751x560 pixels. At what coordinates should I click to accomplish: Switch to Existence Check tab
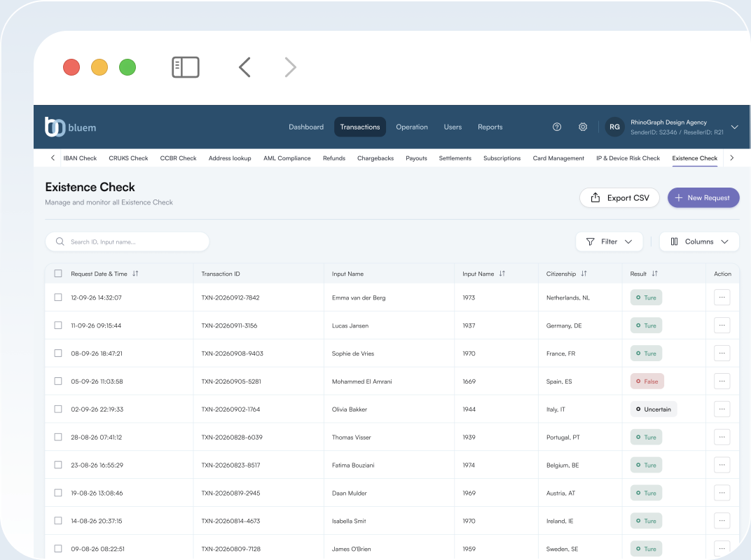click(694, 158)
